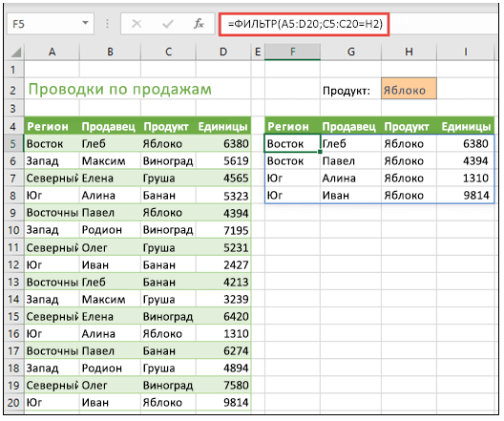Select column I header
The height and width of the screenshot is (421, 504).
pos(466,52)
